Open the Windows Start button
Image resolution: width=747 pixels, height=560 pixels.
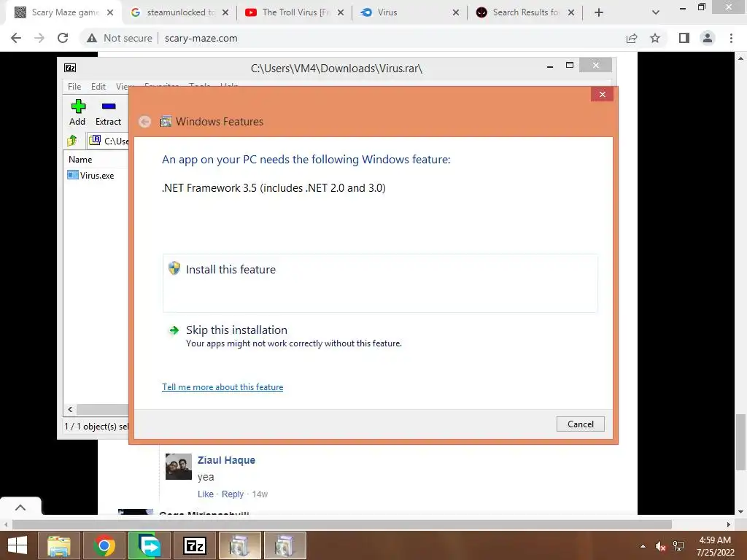pos(18,545)
